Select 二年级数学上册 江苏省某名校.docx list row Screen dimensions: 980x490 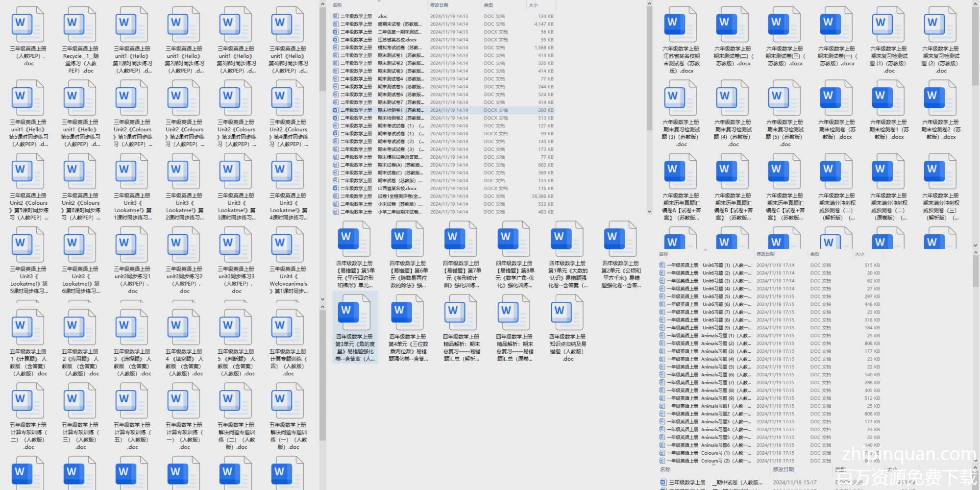(397, 40)
